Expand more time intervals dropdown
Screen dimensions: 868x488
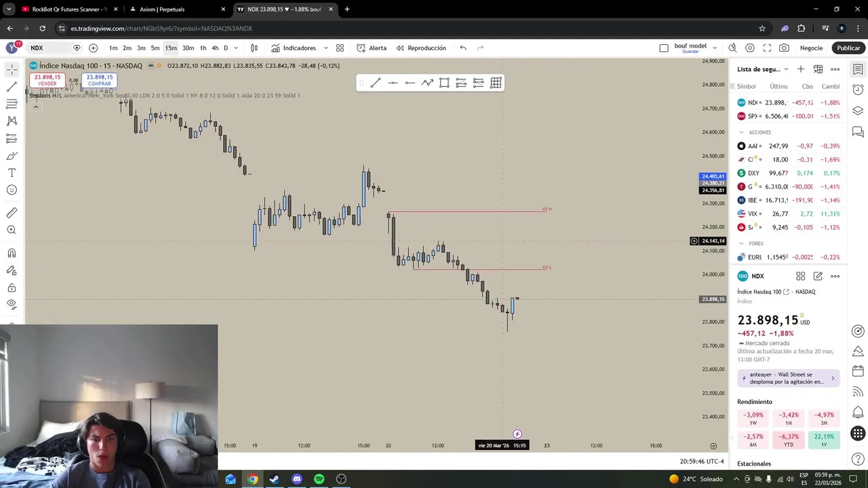click(x=235, y=48)
